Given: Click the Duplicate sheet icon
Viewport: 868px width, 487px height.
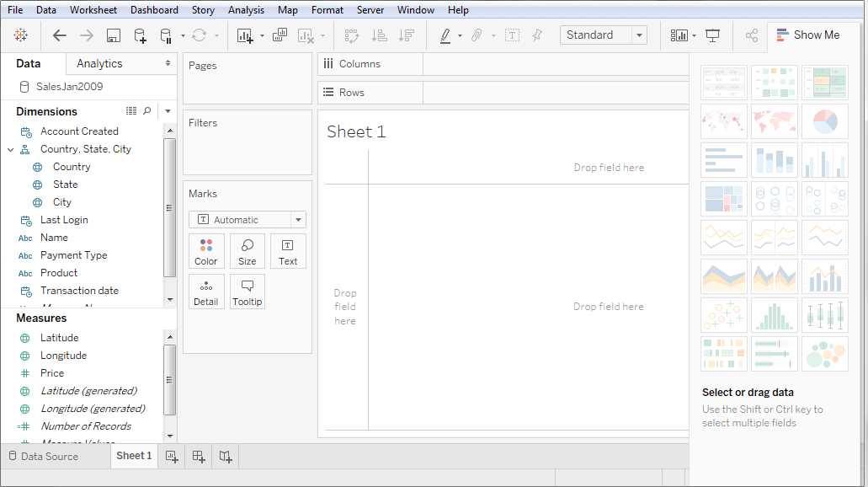Looking at the screenshot, I should [280, 35].
